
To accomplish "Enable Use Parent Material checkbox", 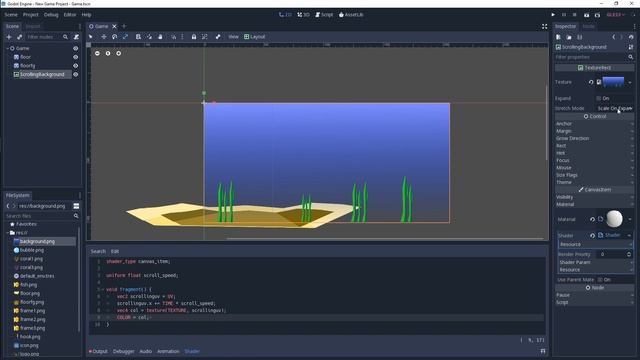I will 600,280.
